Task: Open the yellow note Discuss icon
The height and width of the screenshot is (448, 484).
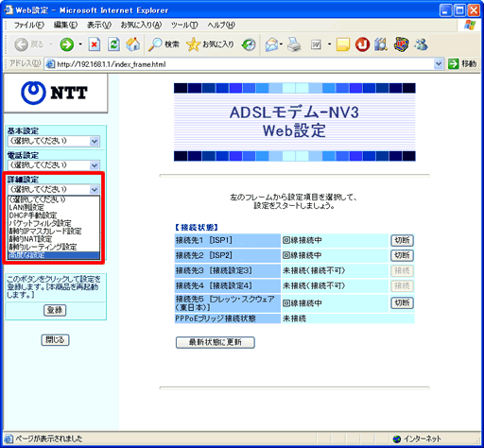Action: 343,44
